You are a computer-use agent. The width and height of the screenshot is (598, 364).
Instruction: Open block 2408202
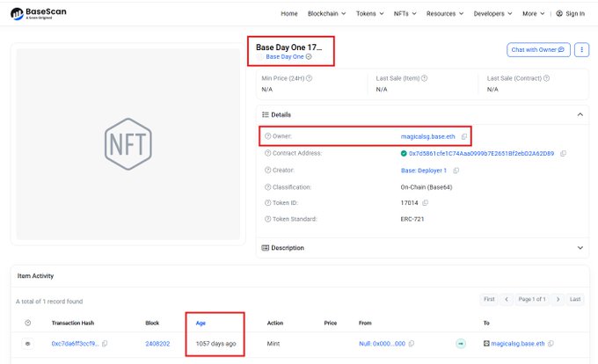coord(157,344)
